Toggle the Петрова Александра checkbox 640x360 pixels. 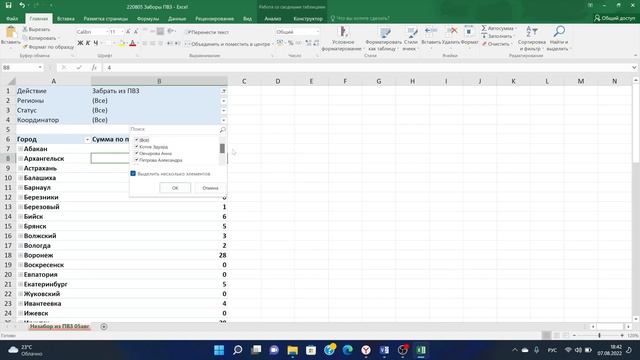click(x=136, y=160)
